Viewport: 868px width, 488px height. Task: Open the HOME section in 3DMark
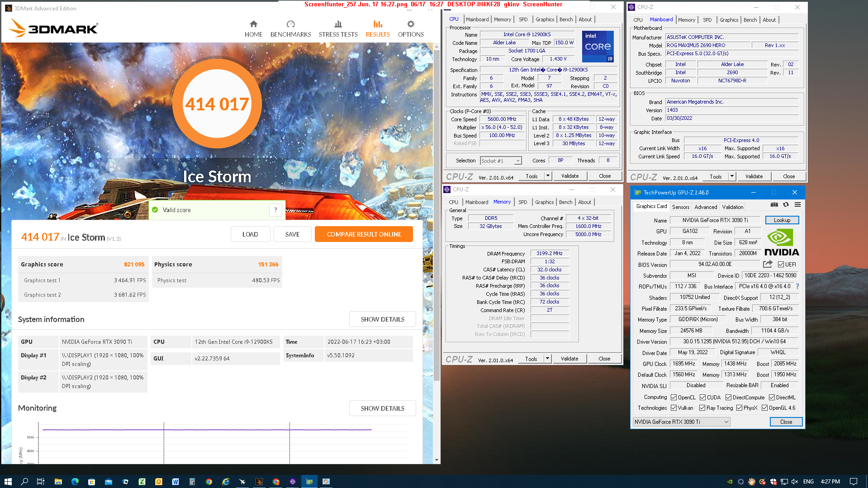point(253,29)
